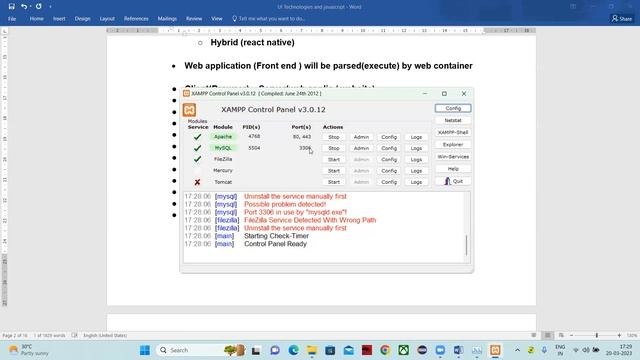640x360 pixels.
Task: Switch to Layout ribbon tab
Action: (107, 19)
